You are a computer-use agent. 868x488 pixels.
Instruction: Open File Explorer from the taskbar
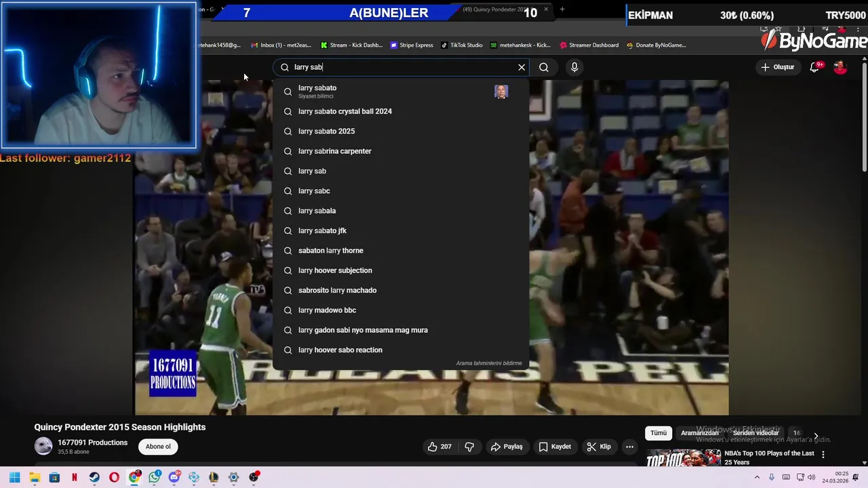click(x=35, y=477)
